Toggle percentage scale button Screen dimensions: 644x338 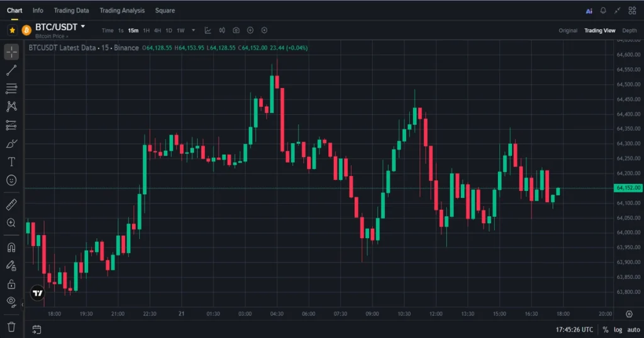[x=606, y=330]
